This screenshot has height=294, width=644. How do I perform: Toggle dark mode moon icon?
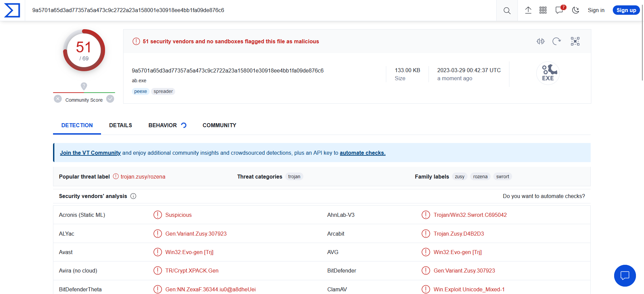(x=576, y=10)
